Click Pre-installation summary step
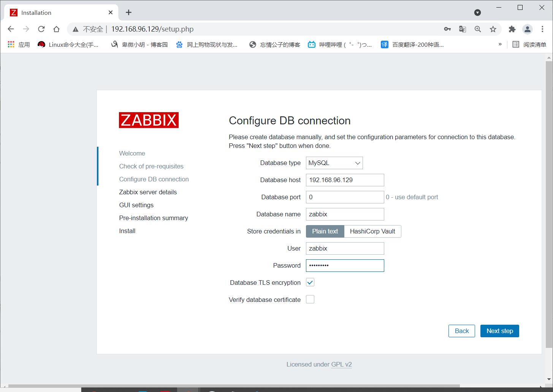 [154, 218]
